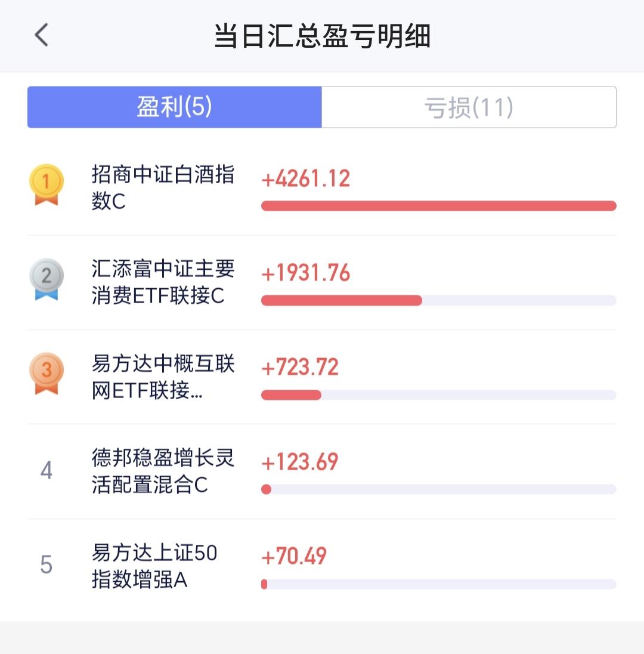Viewport: 644px width, 654px height.
Task: Open 易方达上证50指数增强A fund
Action: coord(154,566)
